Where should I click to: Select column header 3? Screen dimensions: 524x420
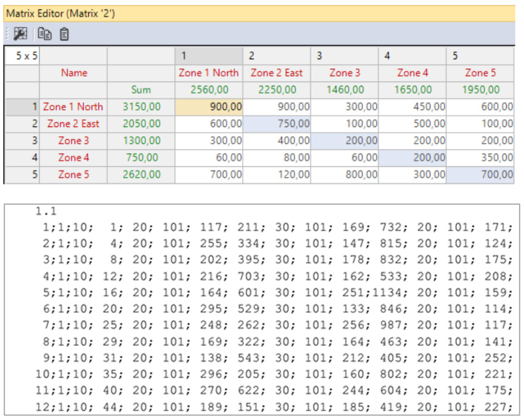click(x=344, y=56)
